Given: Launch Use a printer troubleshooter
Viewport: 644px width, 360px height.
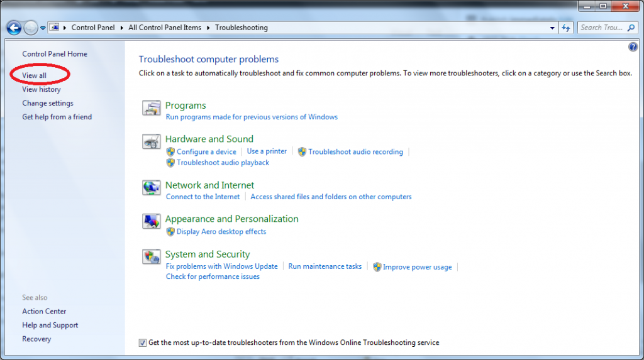Looking at the screenshot, I should point(267,151).
